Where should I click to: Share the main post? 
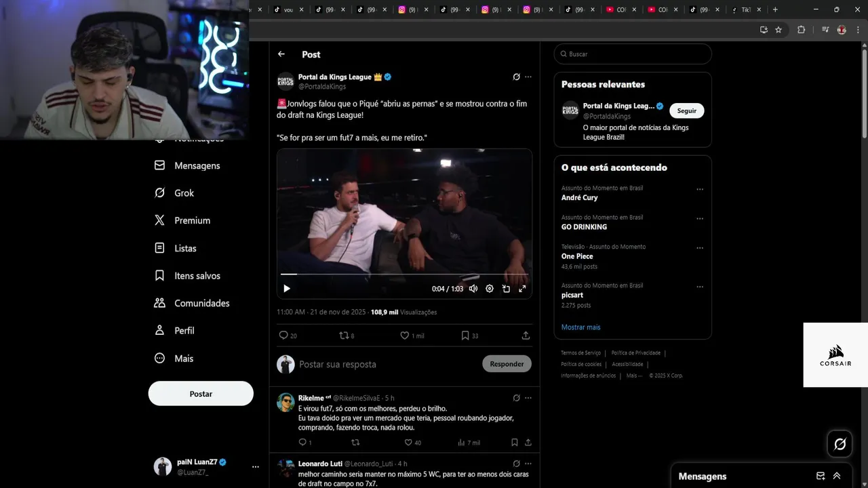526,335
